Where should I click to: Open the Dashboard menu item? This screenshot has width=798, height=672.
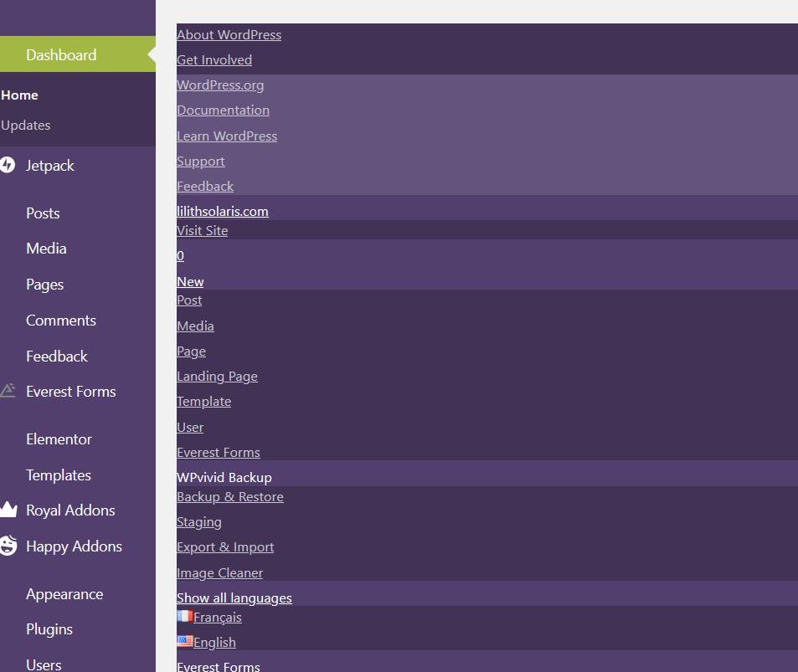(61, 54)
